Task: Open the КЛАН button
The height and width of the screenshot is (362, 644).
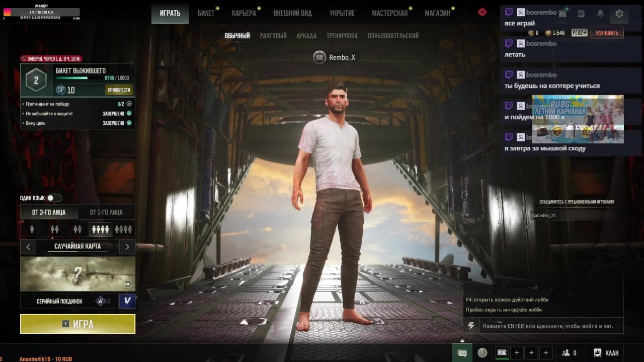Action: coord(606,353)
